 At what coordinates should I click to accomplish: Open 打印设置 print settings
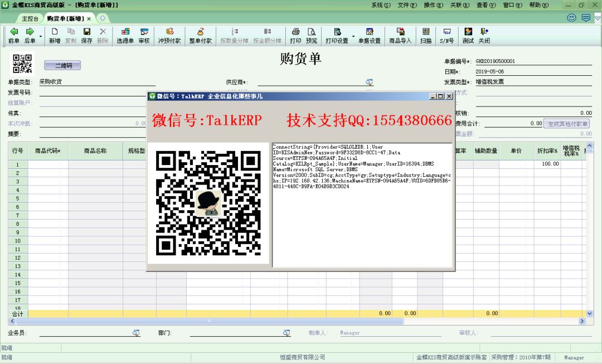337,36
